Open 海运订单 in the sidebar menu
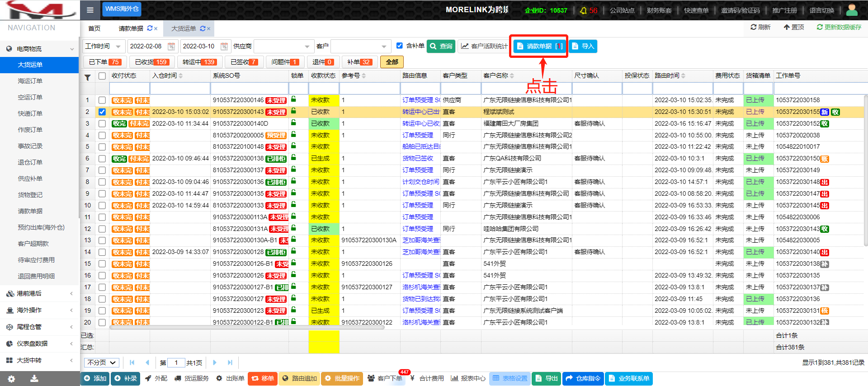This screenshot has height=386, width=868. click(x=30, y=81)
